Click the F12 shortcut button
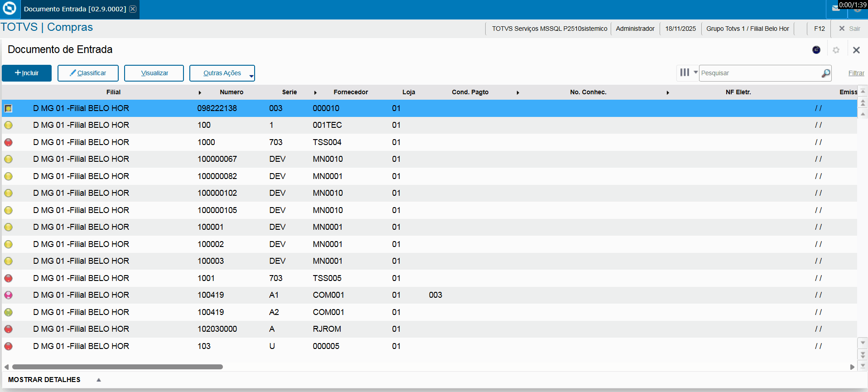Image resolution: width=868 pixels, height=392 pixels. tap(819, 29)
